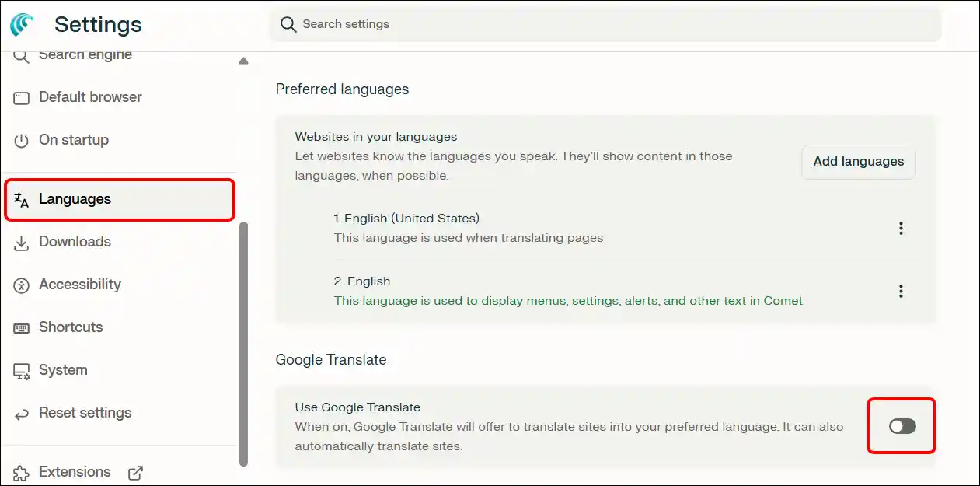The image size is (980, 486).
Task: Open Accessibility settings via its icon
Action: click(23, 285)
